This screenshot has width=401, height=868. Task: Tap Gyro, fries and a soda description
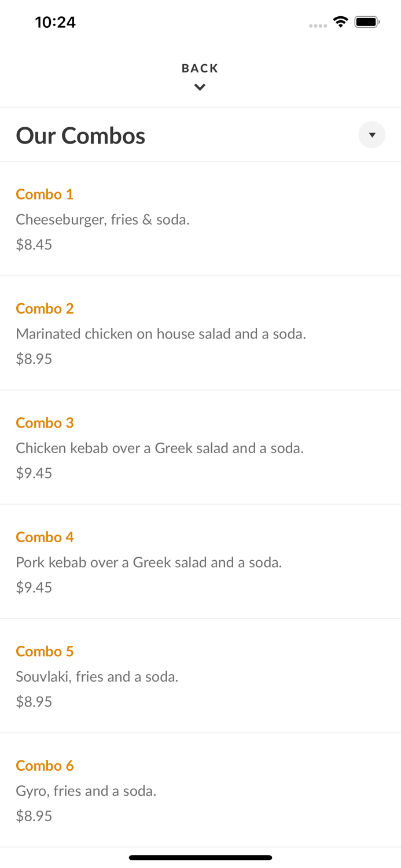coord(86,791)
